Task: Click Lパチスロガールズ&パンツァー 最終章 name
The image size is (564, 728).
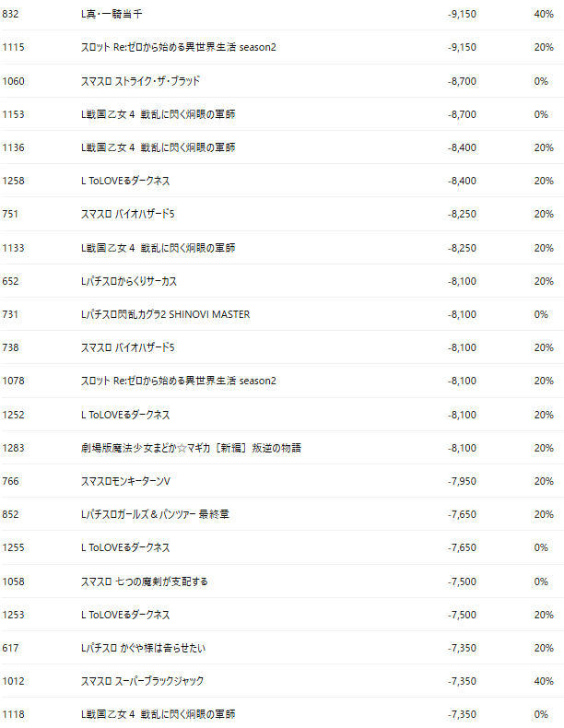Action: pyautogui.click(x=155, y=514)
